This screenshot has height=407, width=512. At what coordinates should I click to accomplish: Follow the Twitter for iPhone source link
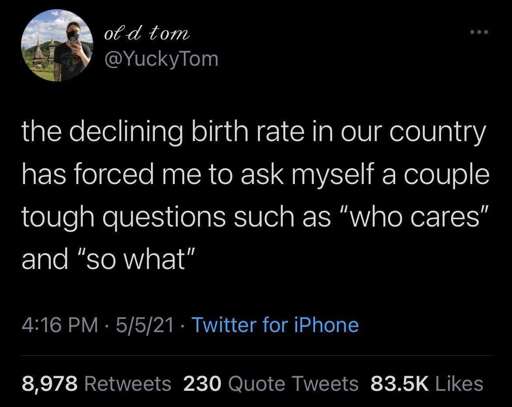pyautogui.click(x=276, y=325)
